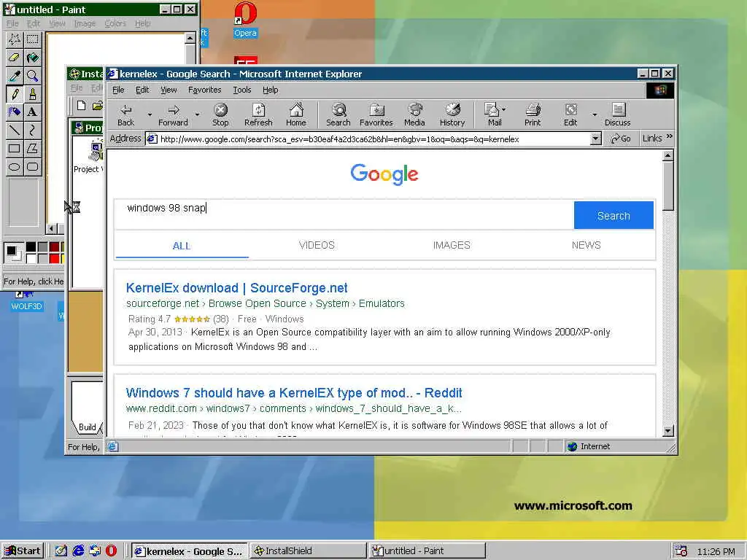
Task: Choose the Text tool in Paint
Action: tap(32, 112)
